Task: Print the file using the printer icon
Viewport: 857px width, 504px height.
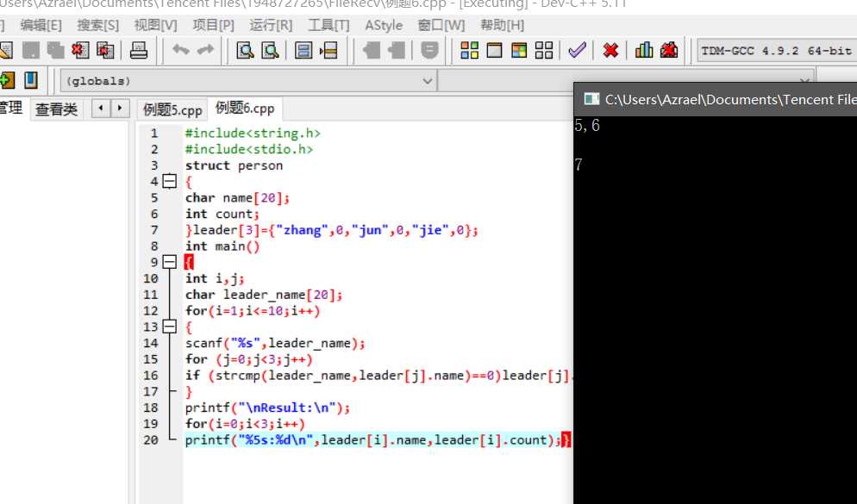Action: point(139,51)
